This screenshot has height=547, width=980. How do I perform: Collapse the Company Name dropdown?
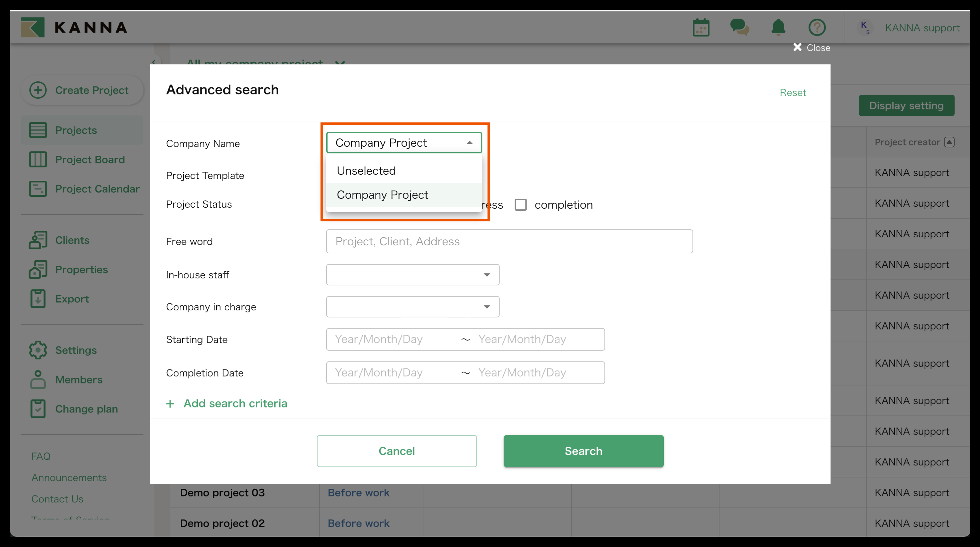click(x=469, y=143)
